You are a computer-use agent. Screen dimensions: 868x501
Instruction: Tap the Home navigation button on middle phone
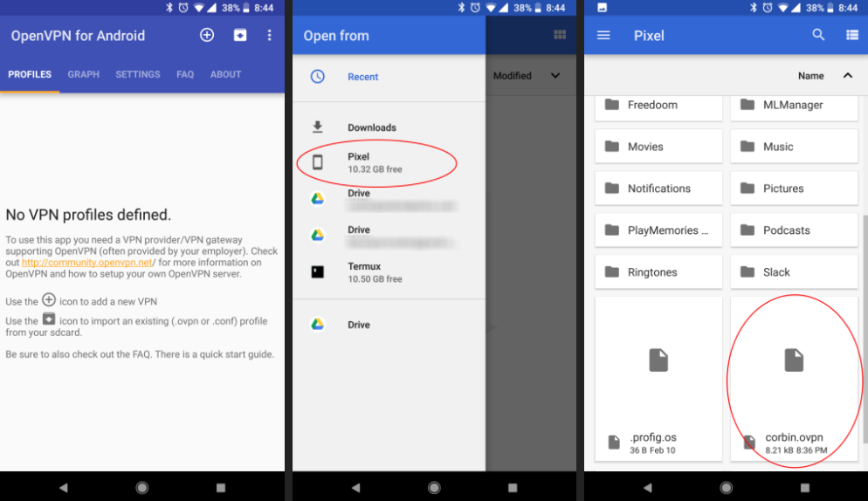[x=434, y=488]
